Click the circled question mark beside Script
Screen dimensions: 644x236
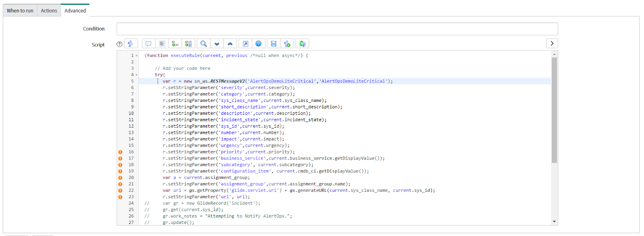point(120,44)
